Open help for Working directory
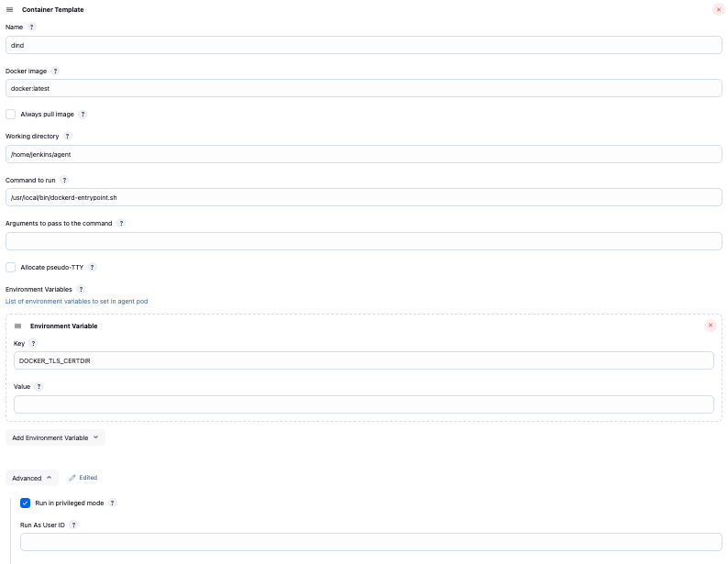 click(67, 136)
